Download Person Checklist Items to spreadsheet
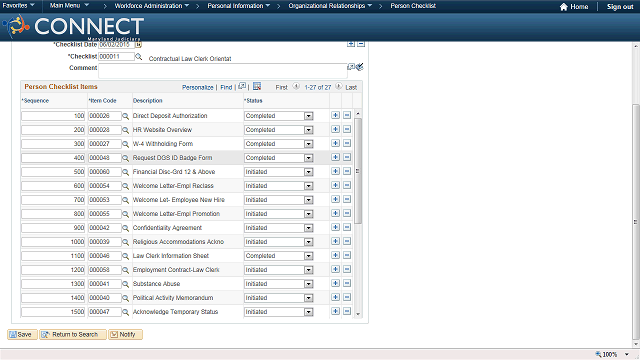The height and width of the screenshot is (360, 640). pos(257,86)
